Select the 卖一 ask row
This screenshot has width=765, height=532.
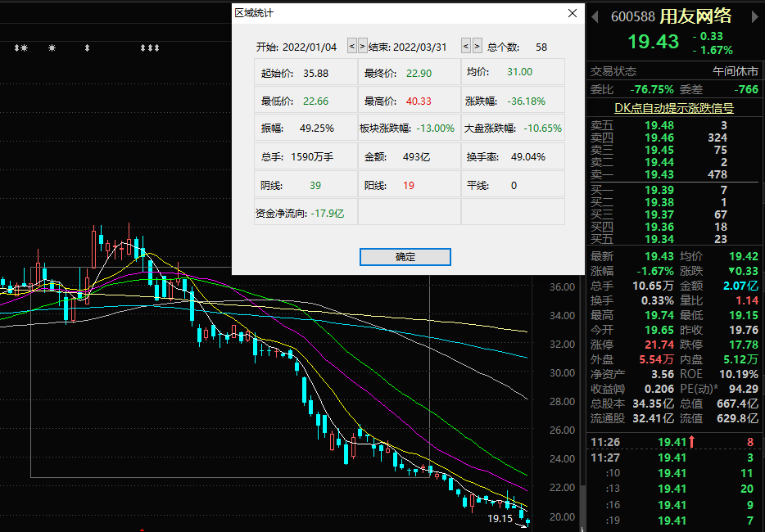coord(674,174)
